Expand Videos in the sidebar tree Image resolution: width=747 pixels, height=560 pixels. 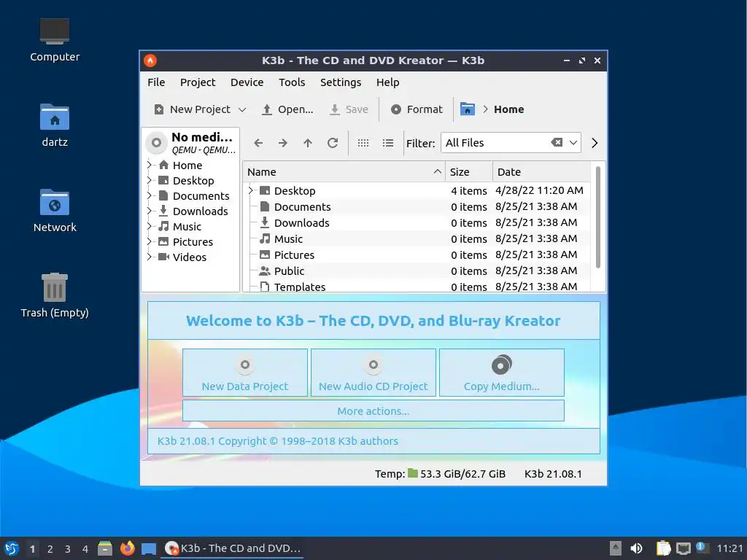coord(149,257)
